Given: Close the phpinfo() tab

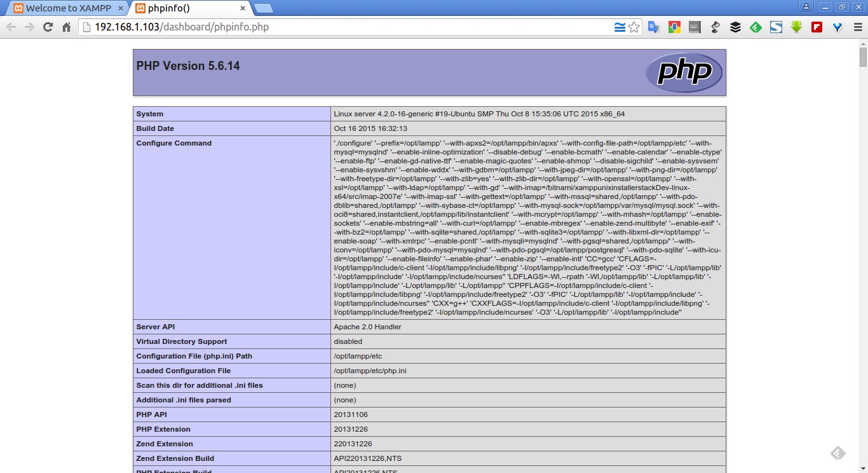Looking at the screenshot, I should point(243,8).
